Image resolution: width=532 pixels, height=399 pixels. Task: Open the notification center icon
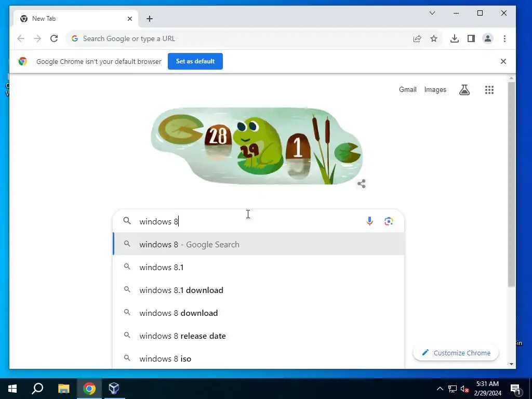(515, 389)
